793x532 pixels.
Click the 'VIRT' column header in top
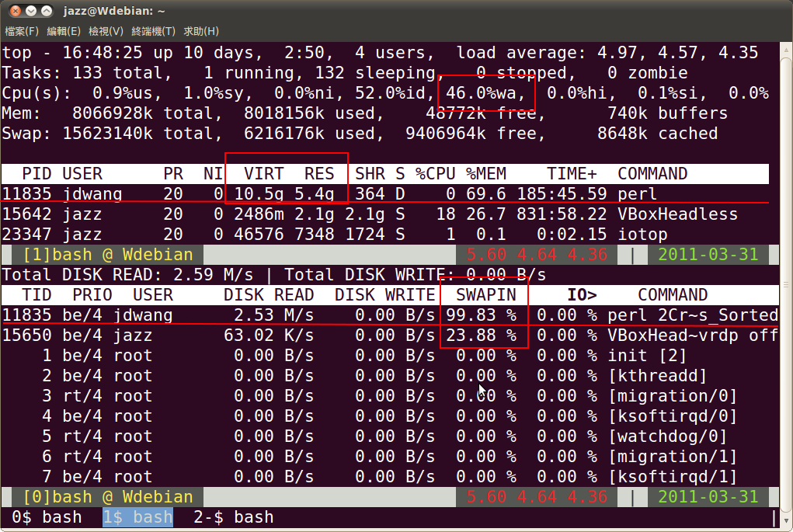[x=263, y=174]
